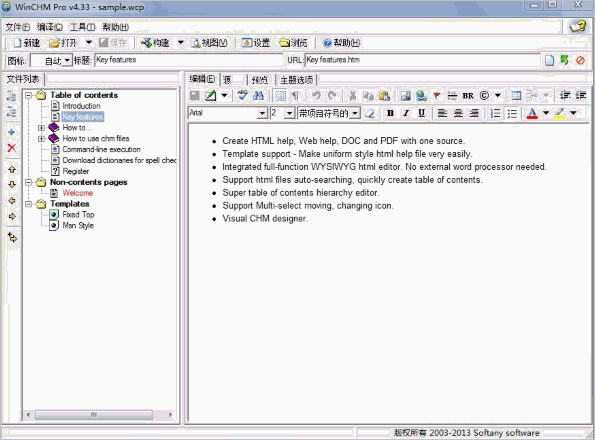The width and height of the screenshot is (595, 440).
Task: Click the paste clipboard icon
Action: tap(384, 96)
